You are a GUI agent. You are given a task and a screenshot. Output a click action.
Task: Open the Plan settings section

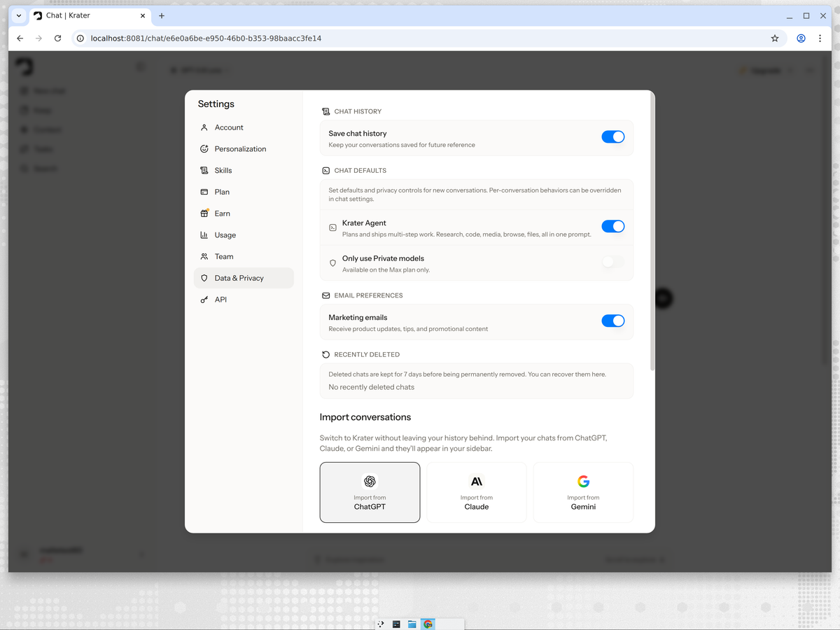pos(244,192)
